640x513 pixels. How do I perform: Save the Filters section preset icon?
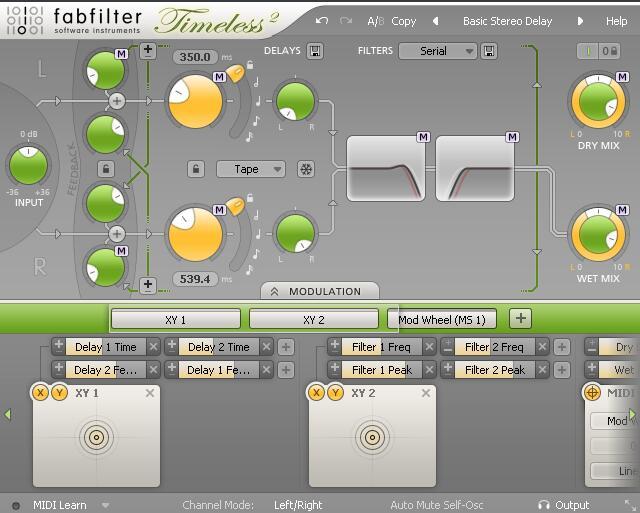pyautogui.click(x=489, y=51)
